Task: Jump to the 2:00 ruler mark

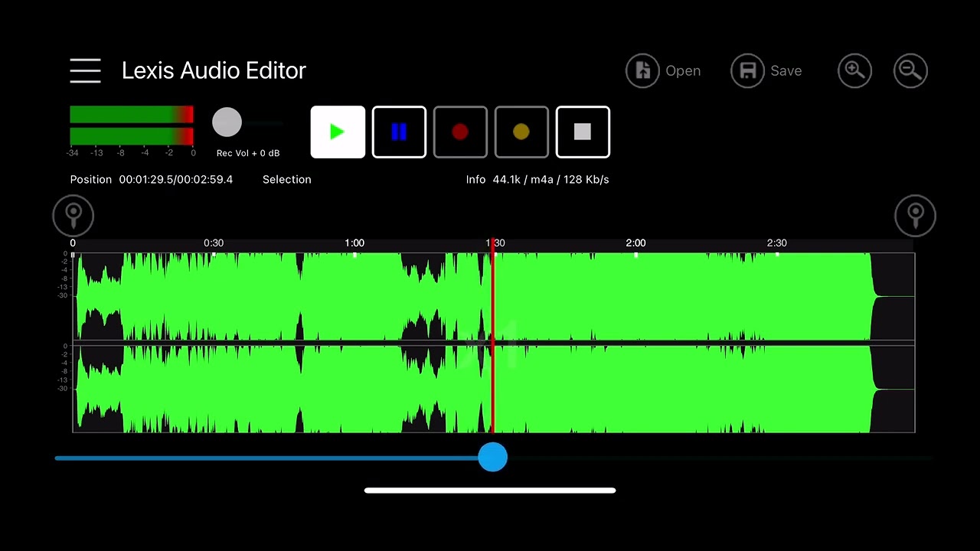Action: click(x=635, y=243)
